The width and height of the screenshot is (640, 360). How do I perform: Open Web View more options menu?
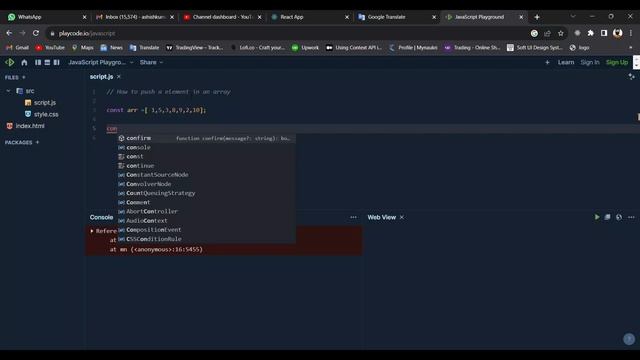point(631,217)
